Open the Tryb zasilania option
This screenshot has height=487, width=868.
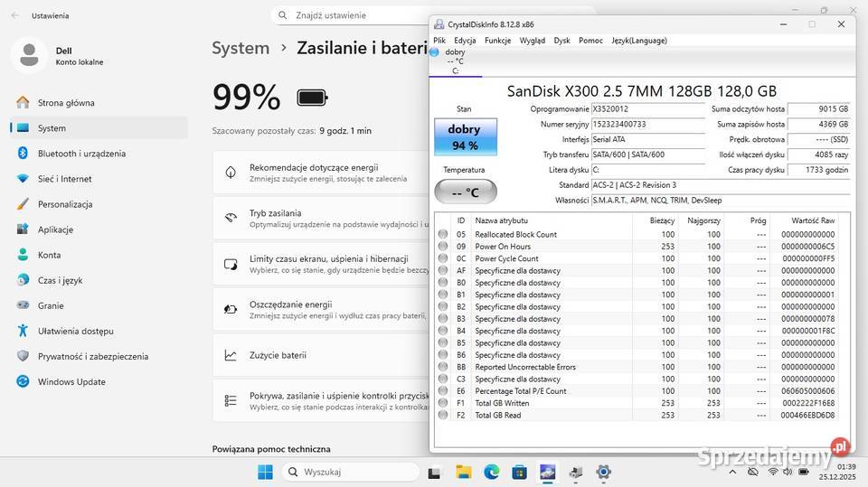click(x=321, y=219)
